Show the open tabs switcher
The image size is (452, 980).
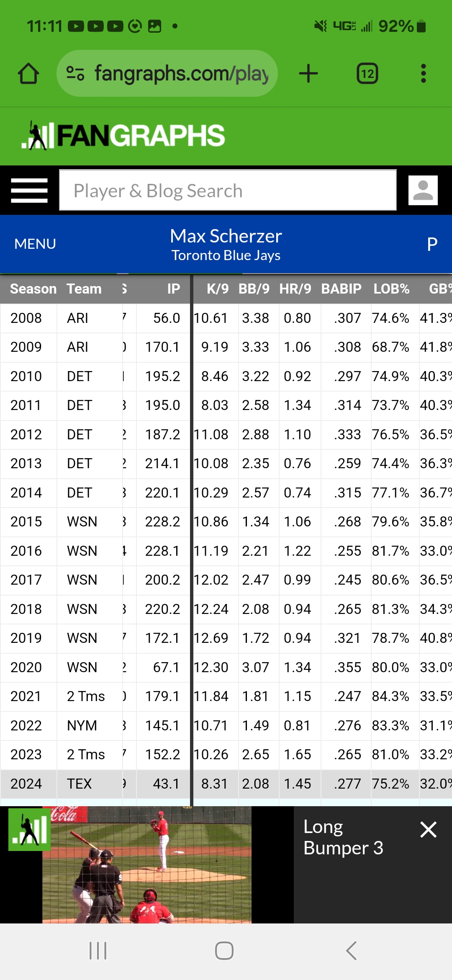tap(367, 74)
